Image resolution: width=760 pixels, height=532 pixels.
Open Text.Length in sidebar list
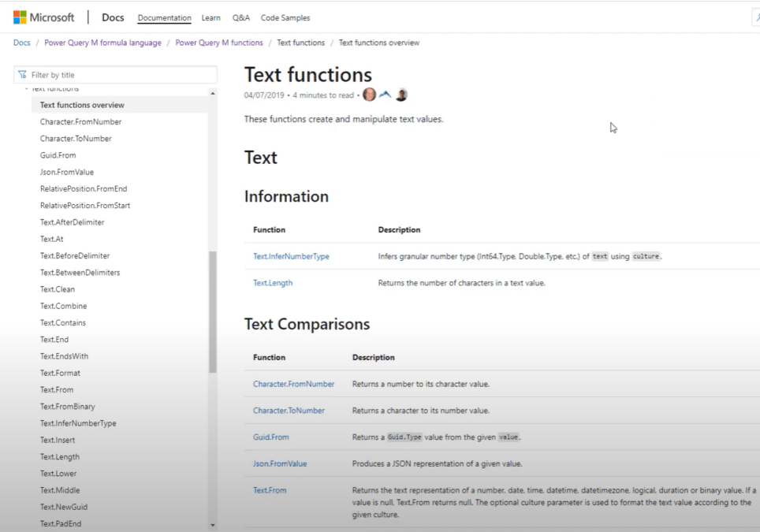(60, 456)
